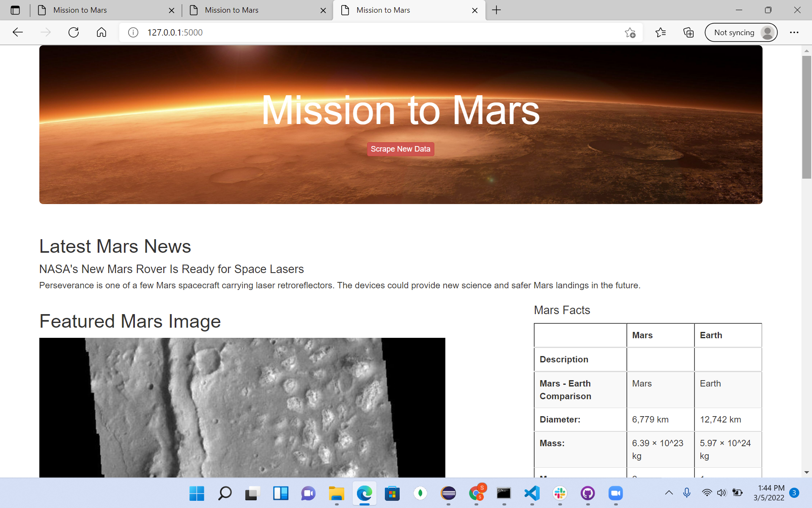Image resolution: width=812 pixels, height=508 pixels.
Task: Go to the Home page icon
Action: (101, 33)
